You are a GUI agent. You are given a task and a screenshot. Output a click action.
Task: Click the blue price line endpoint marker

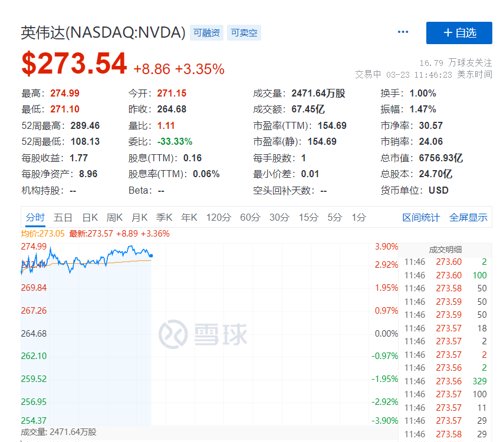151,255
